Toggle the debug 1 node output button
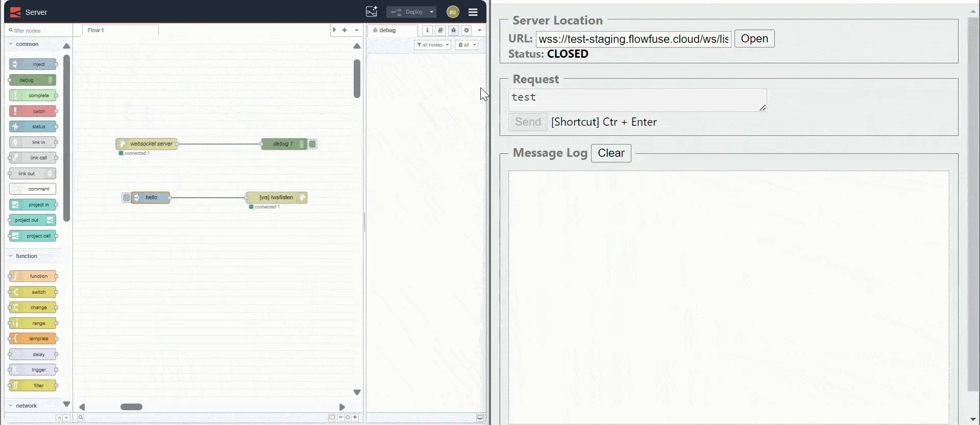This screenshot has height=425, width=980. click(x=312, y=144)
